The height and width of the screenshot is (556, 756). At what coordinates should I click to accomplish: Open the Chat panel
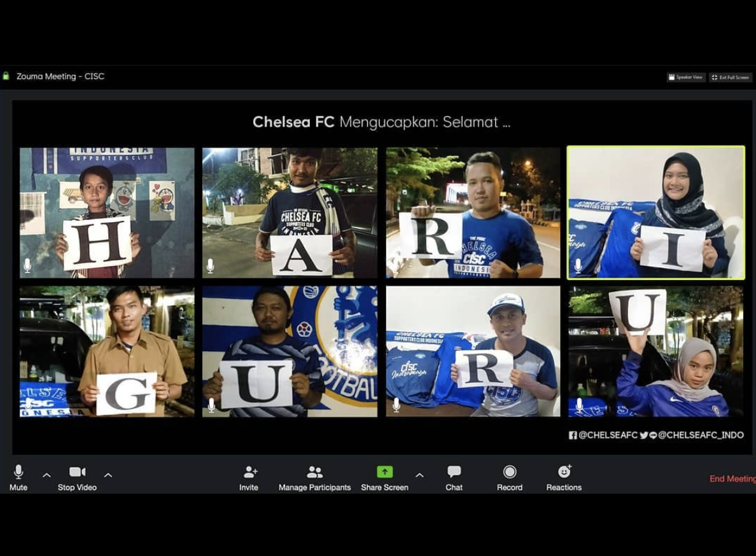pos(454,472)
